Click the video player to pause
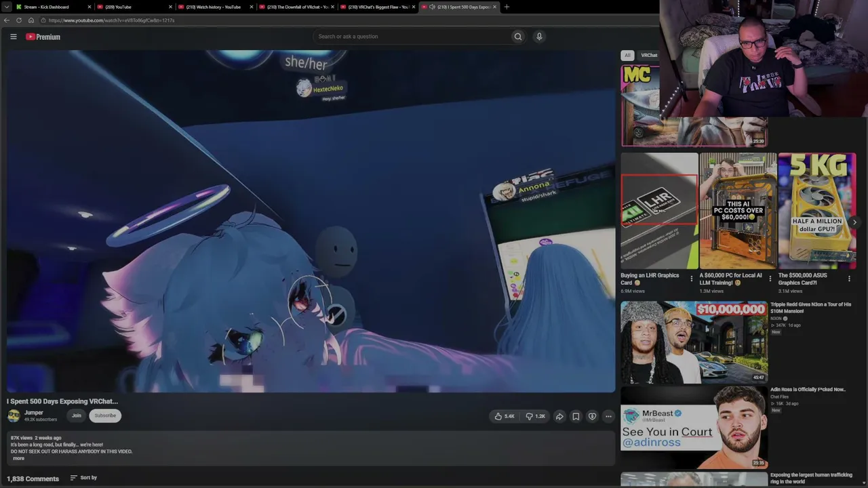868x488 pixels. (311, 221)
